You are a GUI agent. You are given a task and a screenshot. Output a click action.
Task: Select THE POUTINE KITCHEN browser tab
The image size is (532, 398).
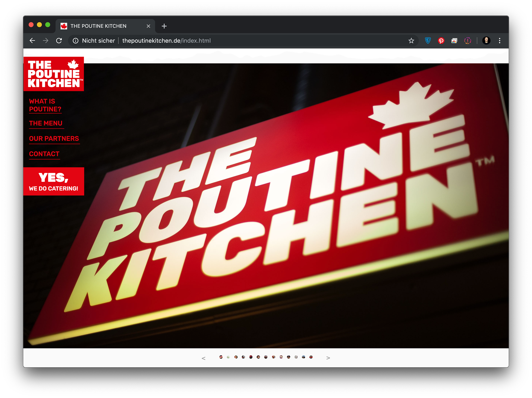[98, 26]
